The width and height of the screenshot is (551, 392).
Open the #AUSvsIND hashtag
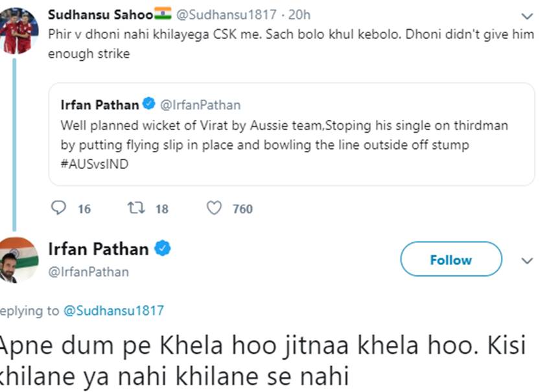tap(95, 165)
